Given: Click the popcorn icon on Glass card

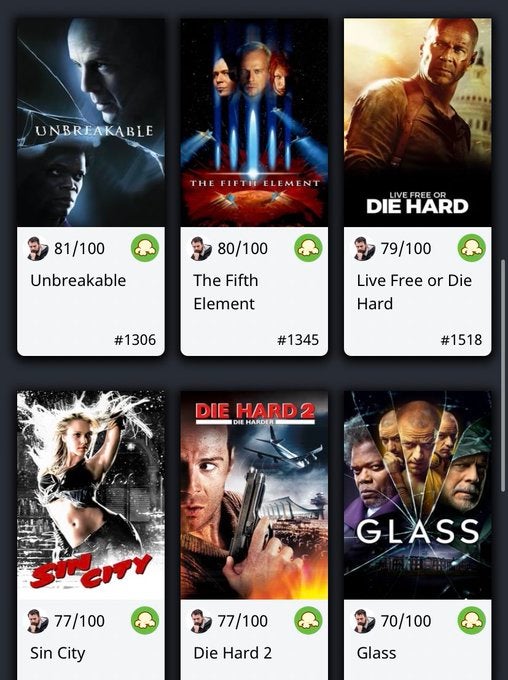Looking at the screenshot, I should [x=472, y=621].
